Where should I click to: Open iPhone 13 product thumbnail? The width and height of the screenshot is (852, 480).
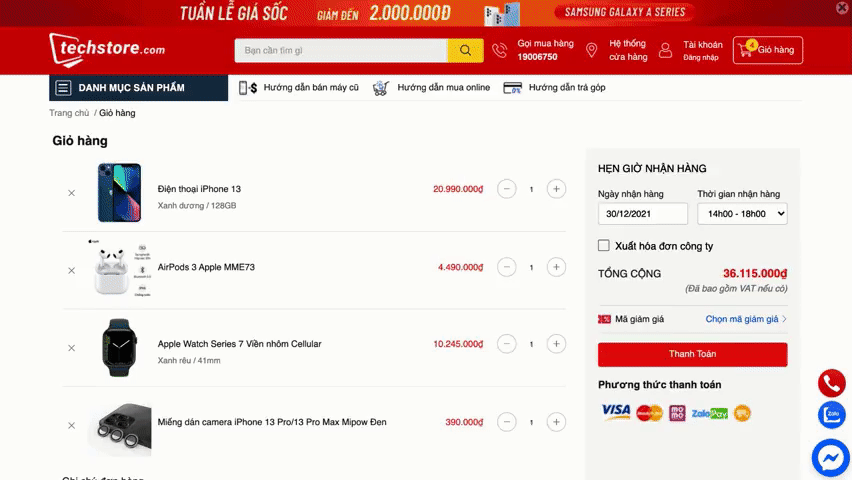120,192
